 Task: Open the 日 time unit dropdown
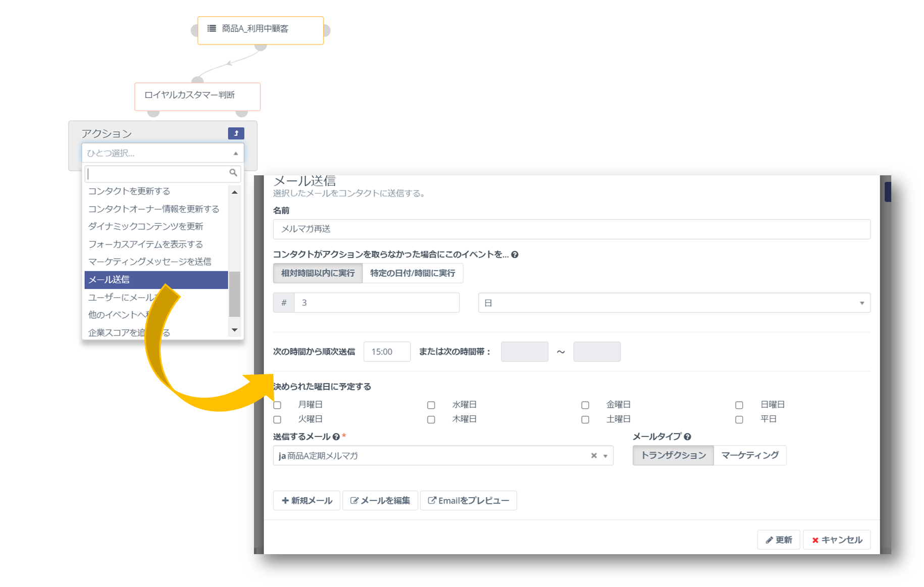(674, 303)
